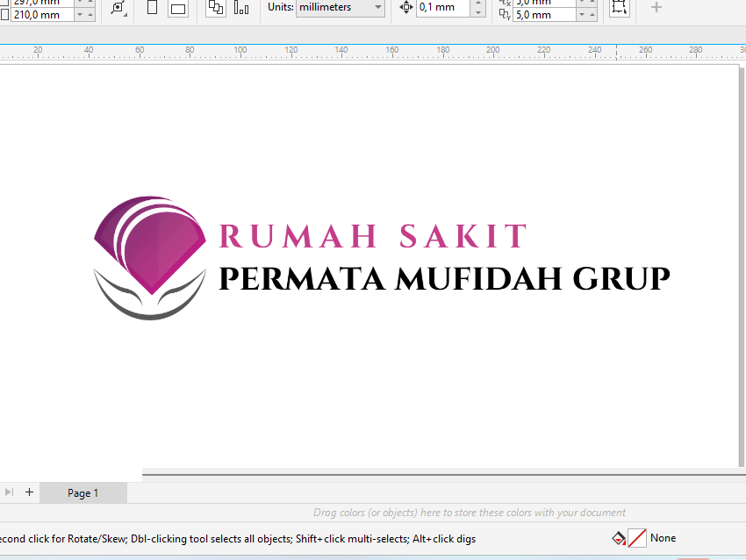The width and height of the screenshot is (746, 560).
Task: Jump to last page with the arrow icon
Action: [x=9, y=492]
